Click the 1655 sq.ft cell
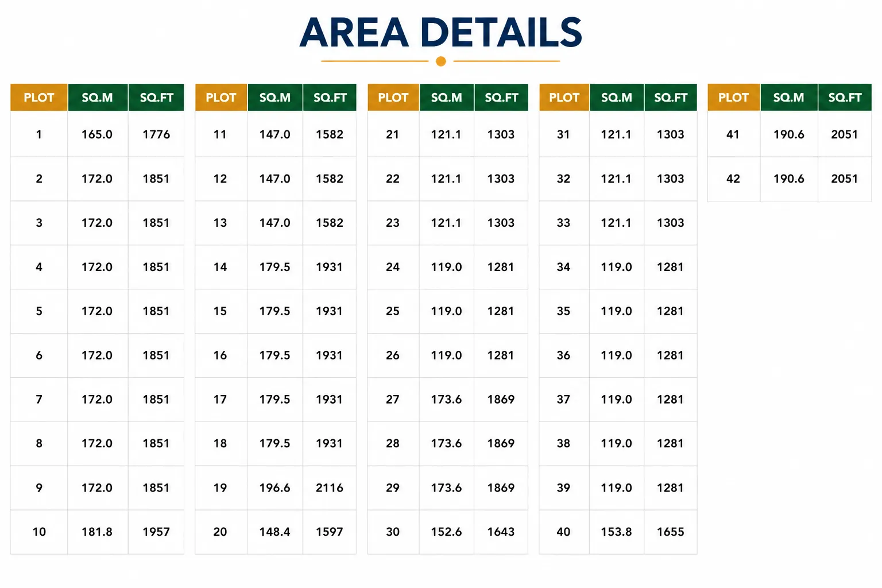Viewport: 882px width, 588px height. pos(671,532)
